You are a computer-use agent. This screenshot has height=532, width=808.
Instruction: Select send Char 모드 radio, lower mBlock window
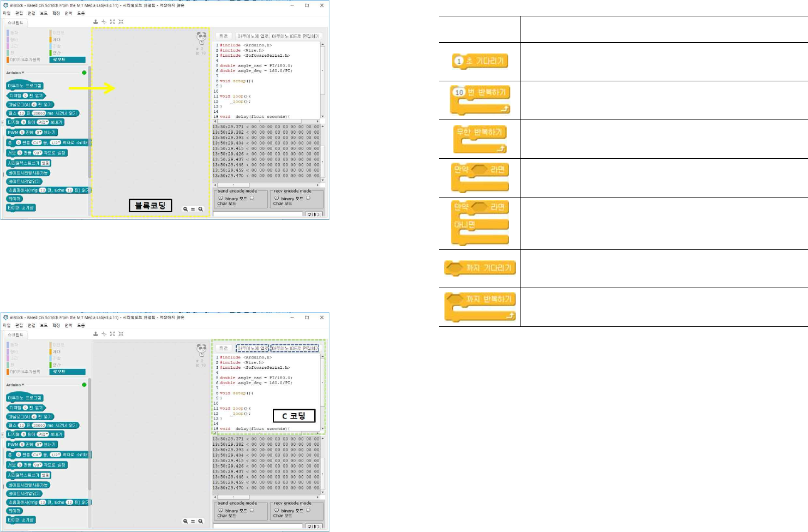[x=252, y=510]
